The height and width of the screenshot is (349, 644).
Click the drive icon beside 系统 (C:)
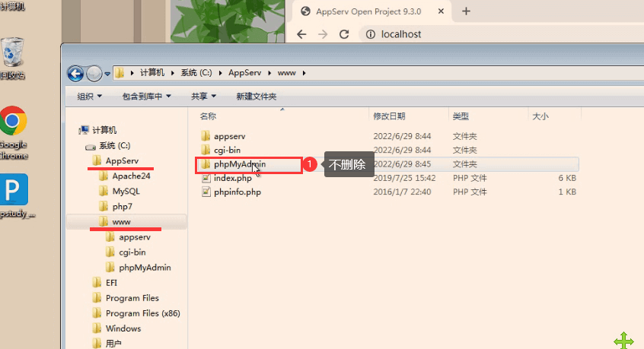point(91,147)
